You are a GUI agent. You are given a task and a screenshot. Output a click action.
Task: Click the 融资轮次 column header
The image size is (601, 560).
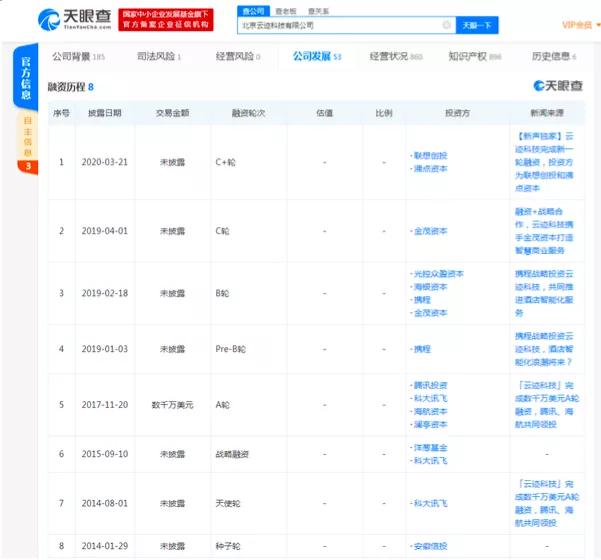(248, 113)
